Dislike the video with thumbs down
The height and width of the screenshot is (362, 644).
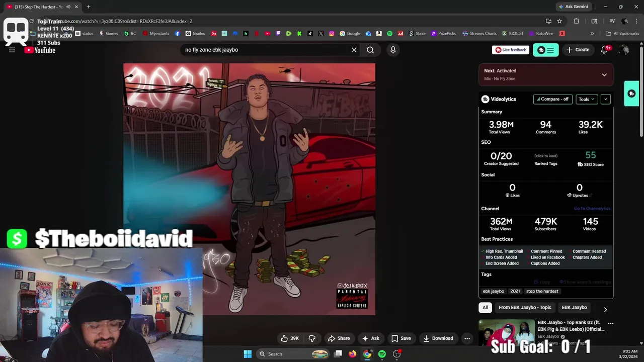pyautogui.click(x=312, y=338)
